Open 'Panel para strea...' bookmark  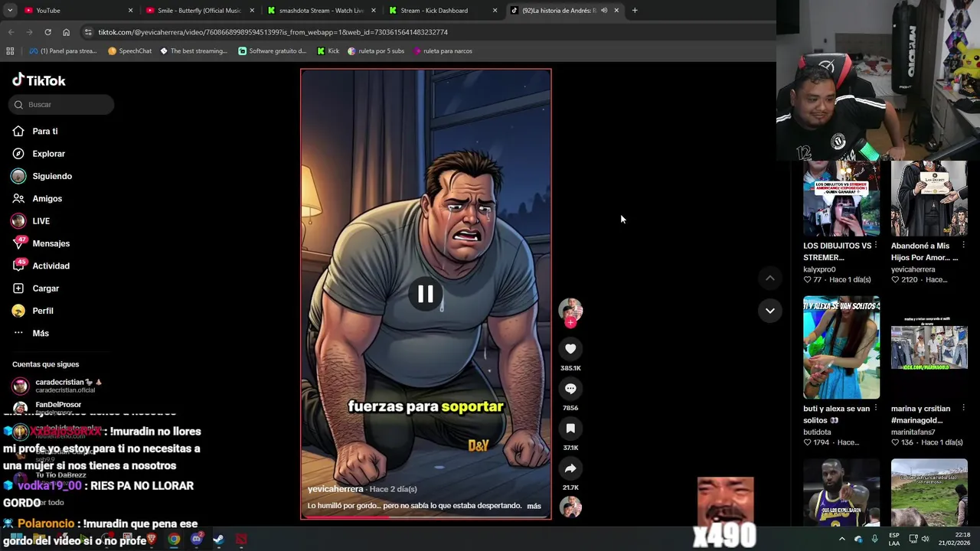(63, 51)
